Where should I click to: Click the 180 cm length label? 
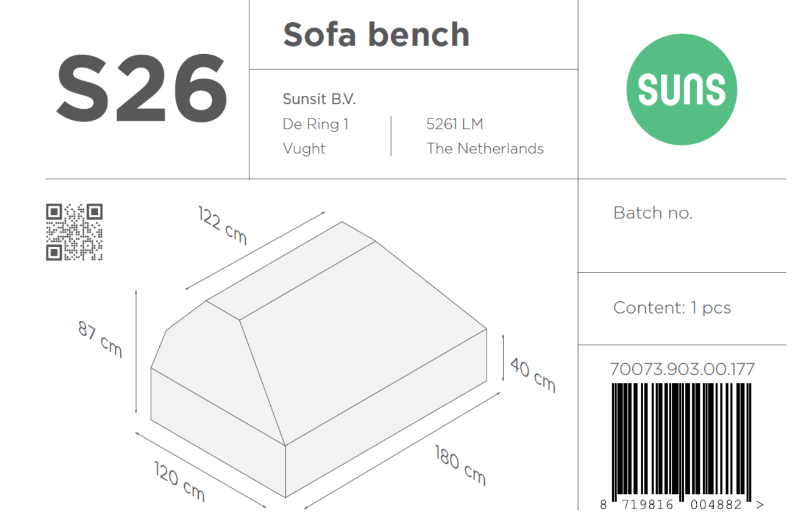460,465
